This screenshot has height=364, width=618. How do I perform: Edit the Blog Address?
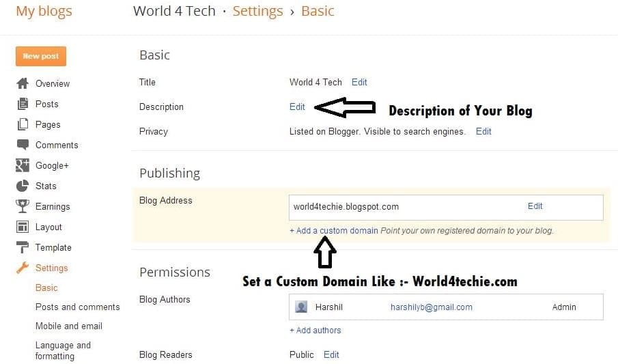click(535, 206)
